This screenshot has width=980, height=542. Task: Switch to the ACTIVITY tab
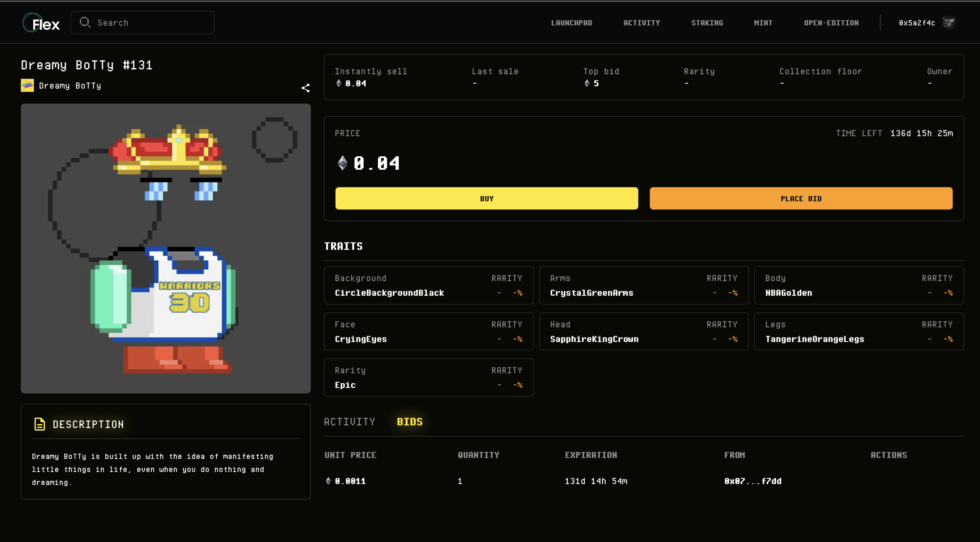point(349,421)
